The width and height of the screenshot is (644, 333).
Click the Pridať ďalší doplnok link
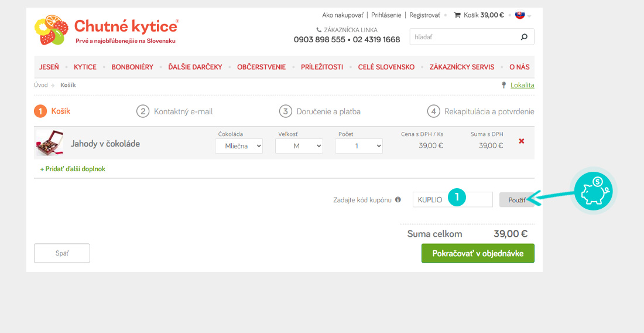coord(73,169)
